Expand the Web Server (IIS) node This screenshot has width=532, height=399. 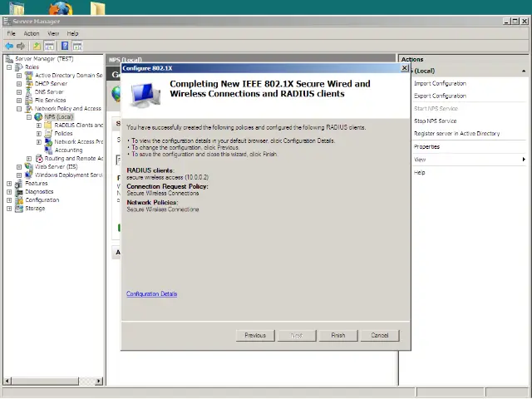[19, 167]
